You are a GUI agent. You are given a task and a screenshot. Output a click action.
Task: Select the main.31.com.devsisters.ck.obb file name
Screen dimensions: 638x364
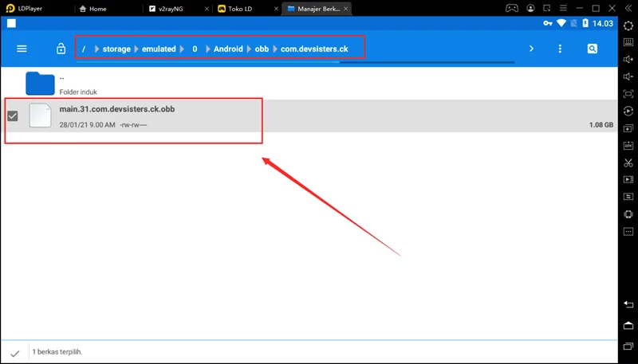(116, 109)
